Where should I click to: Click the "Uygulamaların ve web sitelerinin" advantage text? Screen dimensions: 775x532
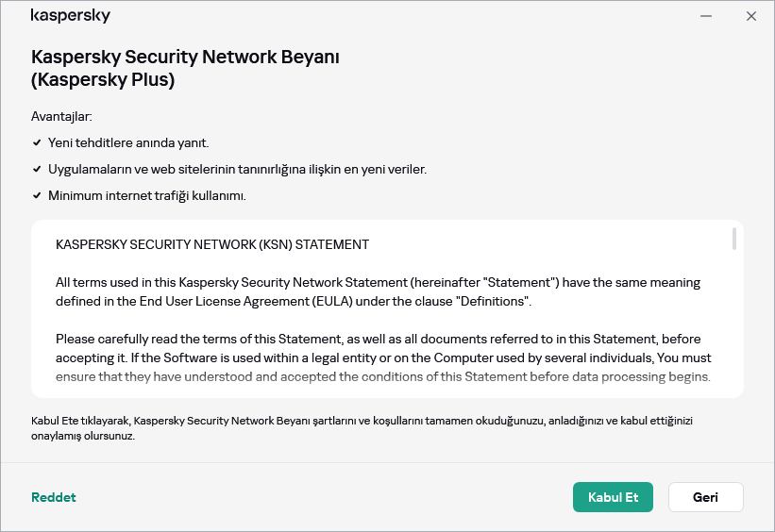click(237, 170)
